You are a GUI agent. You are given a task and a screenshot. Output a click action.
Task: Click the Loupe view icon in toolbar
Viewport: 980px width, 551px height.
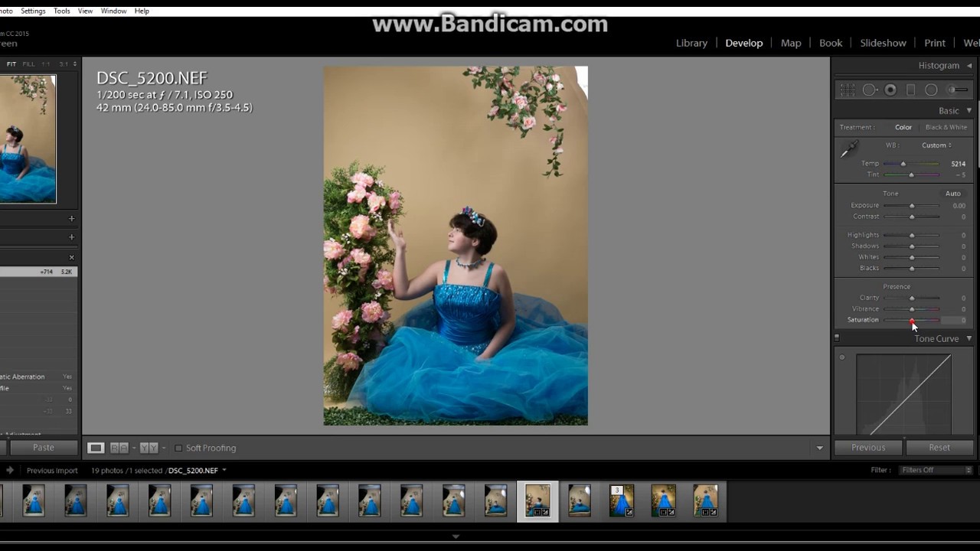tap(96, 448)
